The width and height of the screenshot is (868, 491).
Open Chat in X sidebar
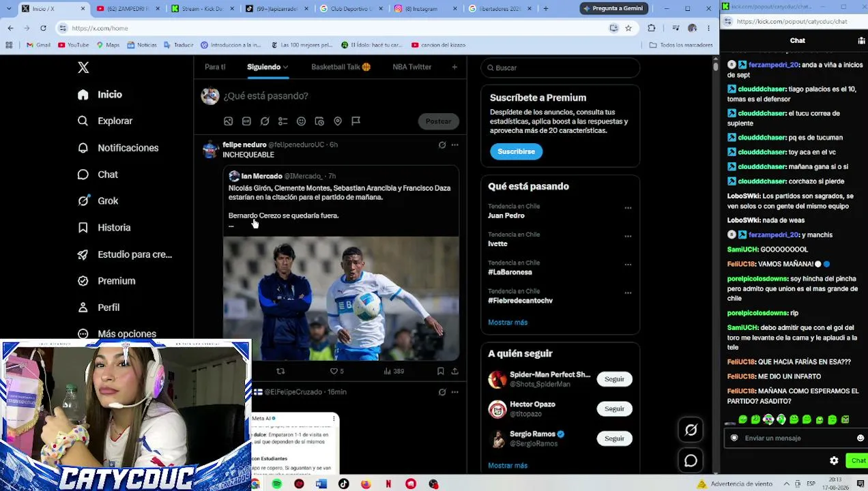(x=98, y=175)
